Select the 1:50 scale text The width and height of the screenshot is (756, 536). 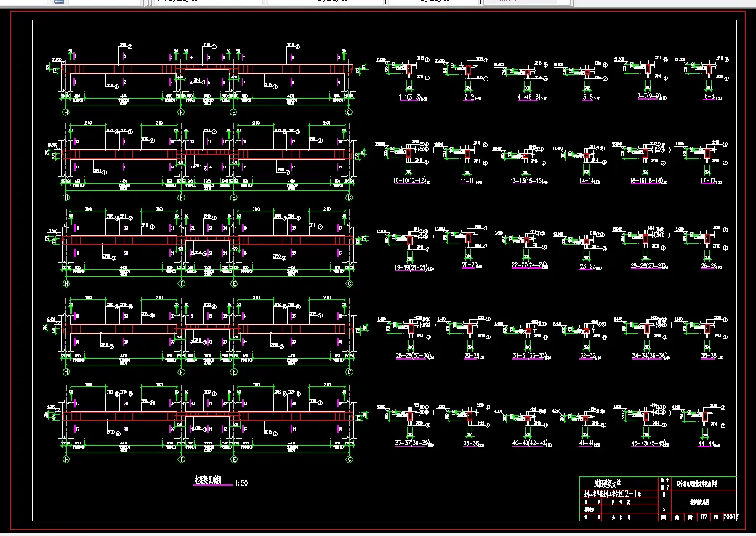[x=241, y=483]
